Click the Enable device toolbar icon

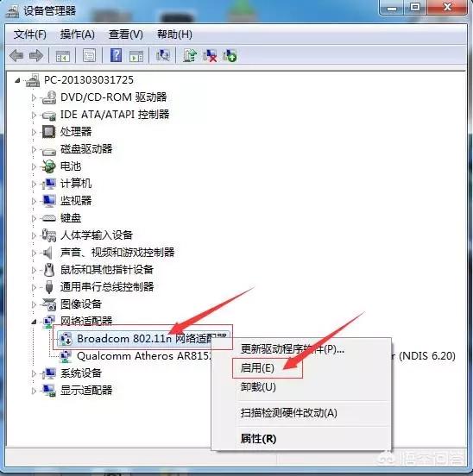click(230, 55)
